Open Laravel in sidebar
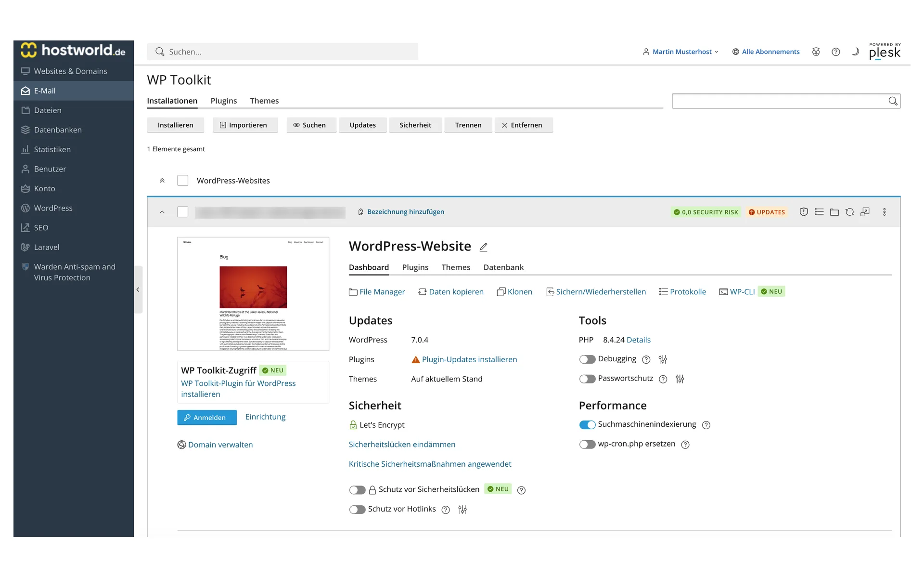This screenshot has width=924, height=578. pos(74,247)
